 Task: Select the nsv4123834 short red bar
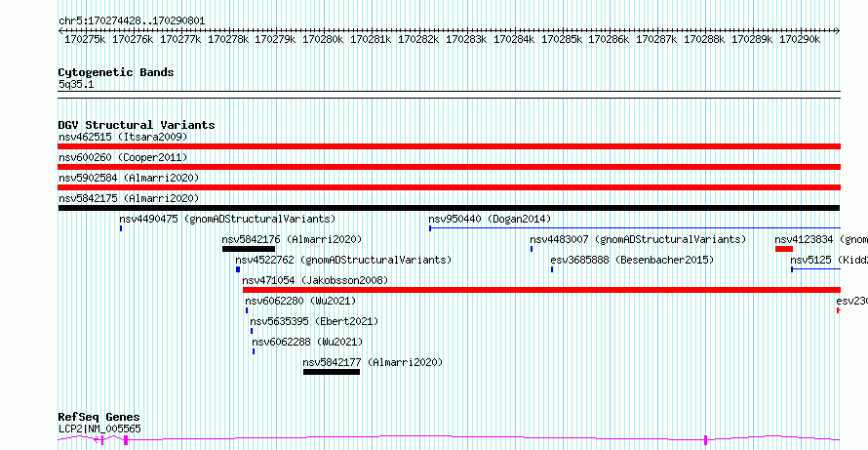784,249
